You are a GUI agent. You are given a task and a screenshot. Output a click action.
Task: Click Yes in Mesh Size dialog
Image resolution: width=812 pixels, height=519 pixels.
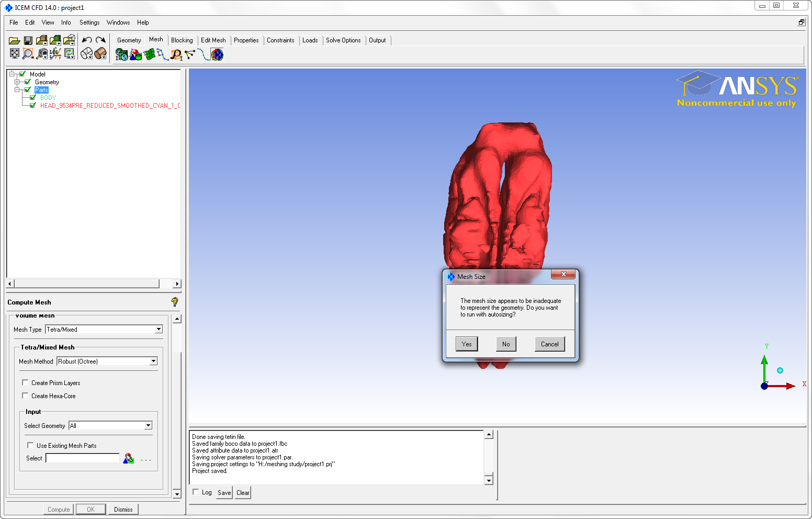pos(467,344)
